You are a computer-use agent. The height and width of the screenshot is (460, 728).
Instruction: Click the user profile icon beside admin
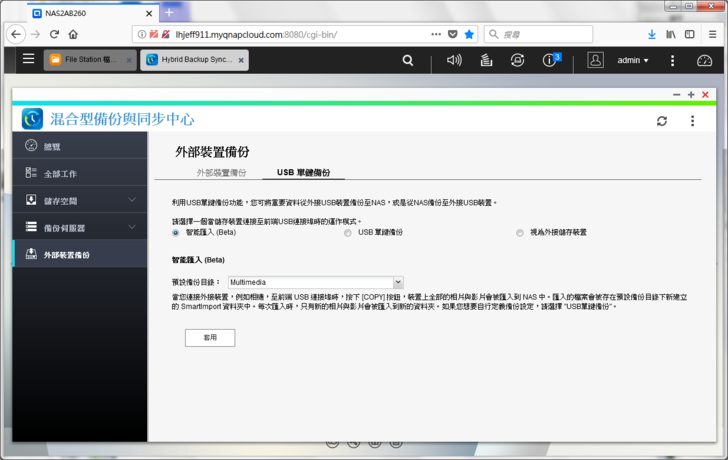(596, 60)
